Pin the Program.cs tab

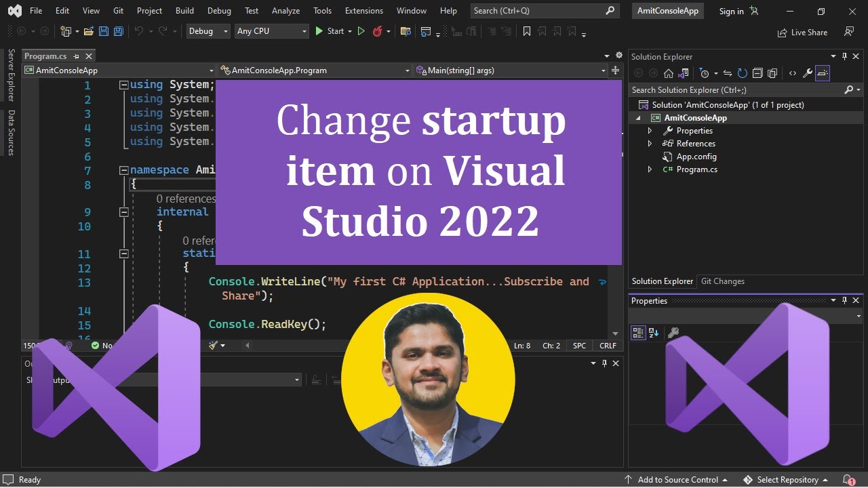tap(77, 56)
